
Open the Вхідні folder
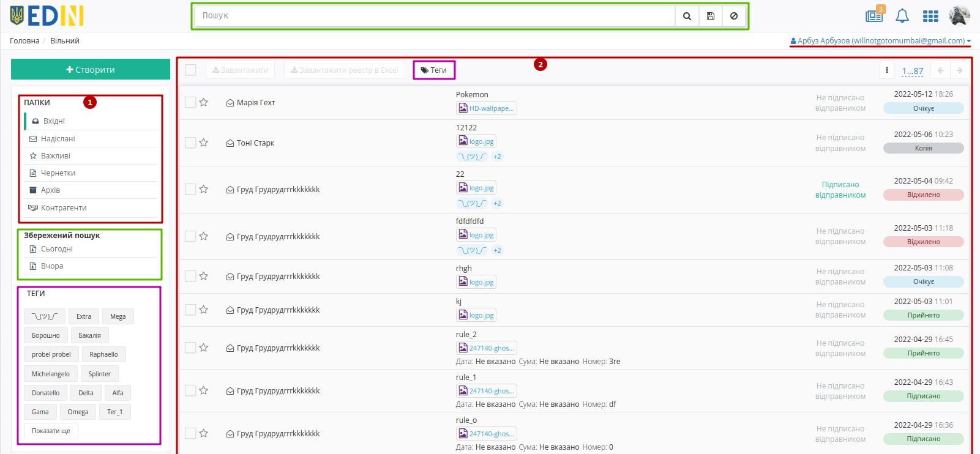click(x=91, y=121)
